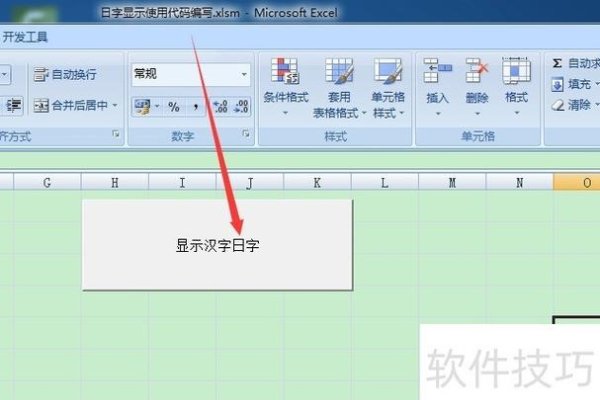600x400 pixels.
Task: Click the accounting number format icon
Action: pos(142,107)
